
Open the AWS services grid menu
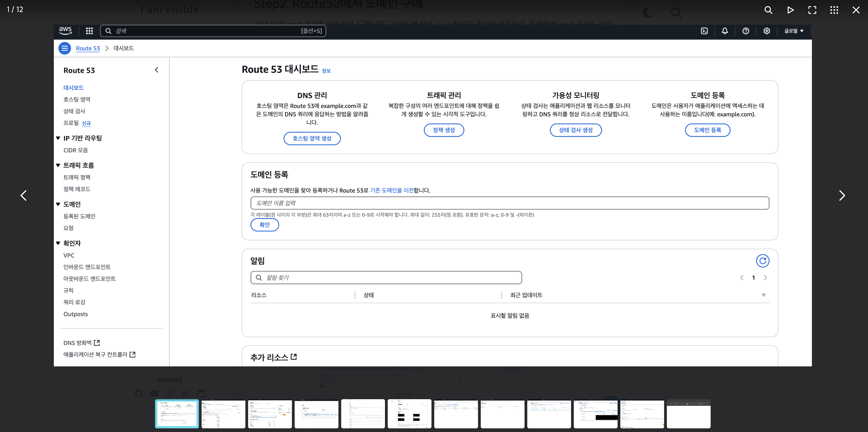[89, 31]
